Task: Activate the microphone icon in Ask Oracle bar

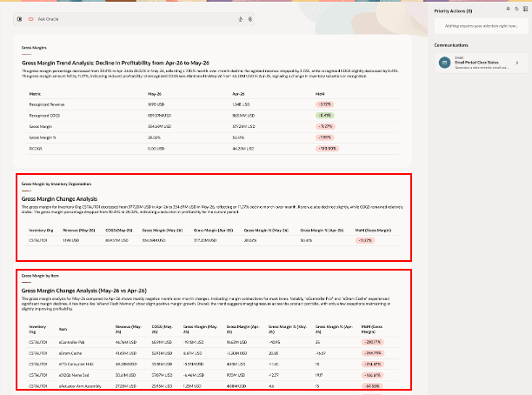Action: tap(250, 19)
